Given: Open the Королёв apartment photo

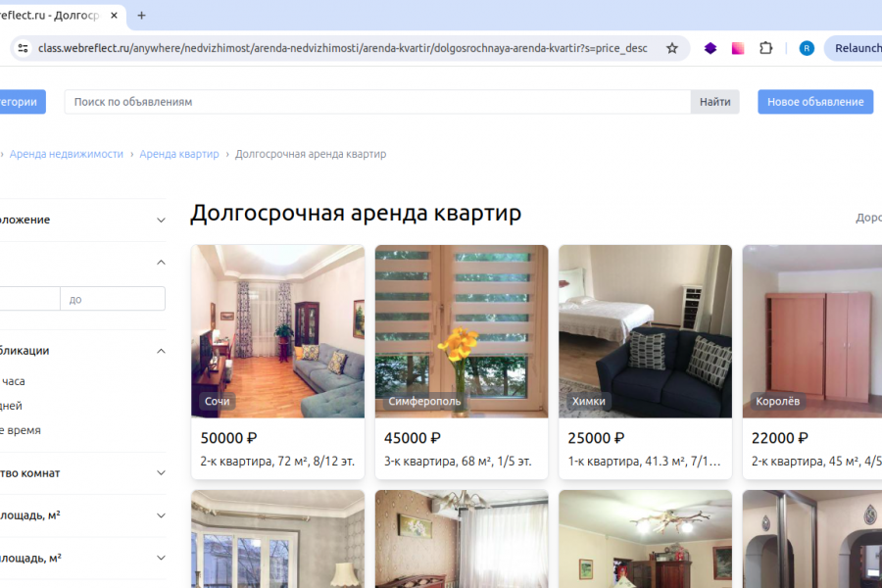Looking at the screenshot, I should 812,331.
